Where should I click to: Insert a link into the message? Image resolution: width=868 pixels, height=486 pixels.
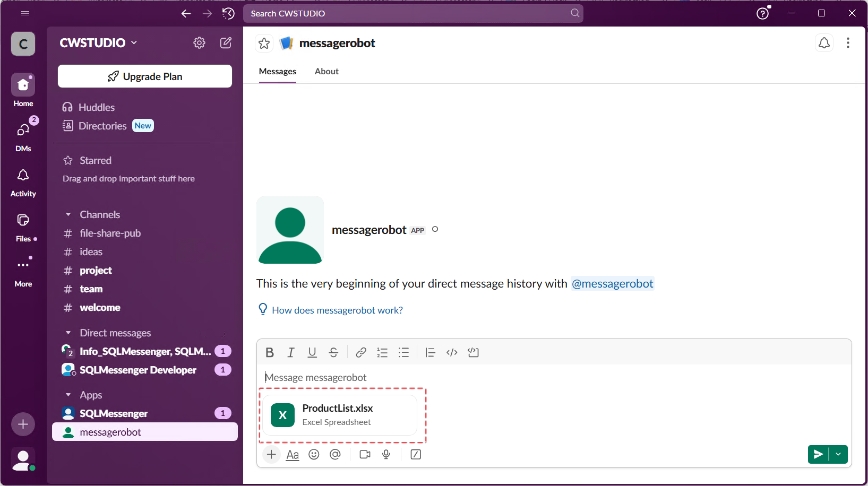coord(360,352)
